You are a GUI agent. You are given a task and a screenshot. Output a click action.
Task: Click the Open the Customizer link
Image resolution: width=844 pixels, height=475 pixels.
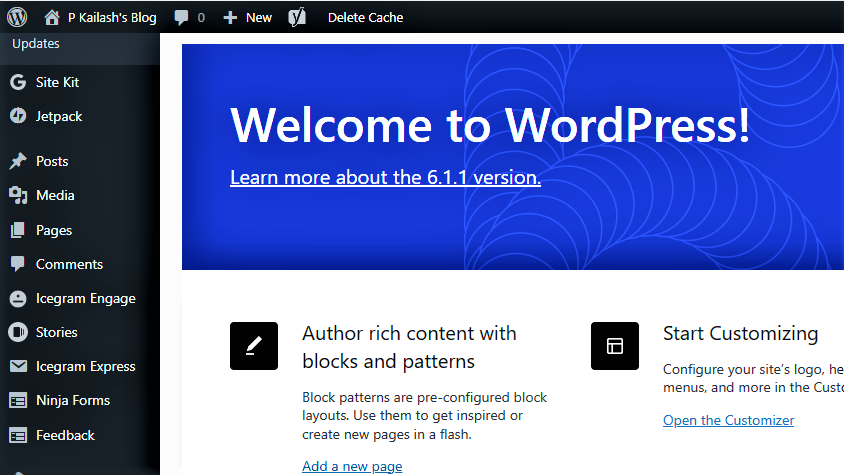[728, 420]
